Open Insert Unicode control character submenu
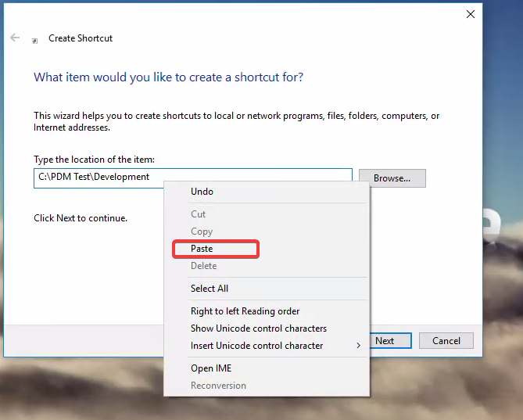 (x=267, y=346)
